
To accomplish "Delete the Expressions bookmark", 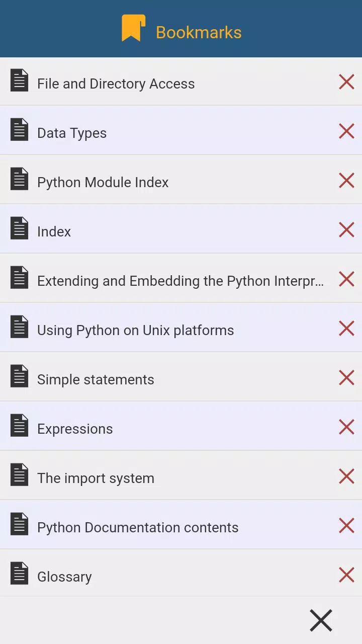I will pyautogui.click(x=346, y=427).
